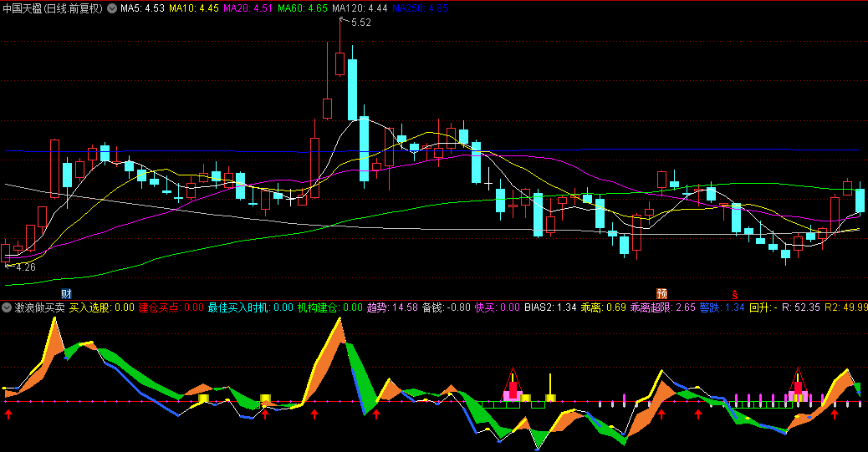Select the MA10: 4.45 label
The image size is (868, 452).
[194, 8]
